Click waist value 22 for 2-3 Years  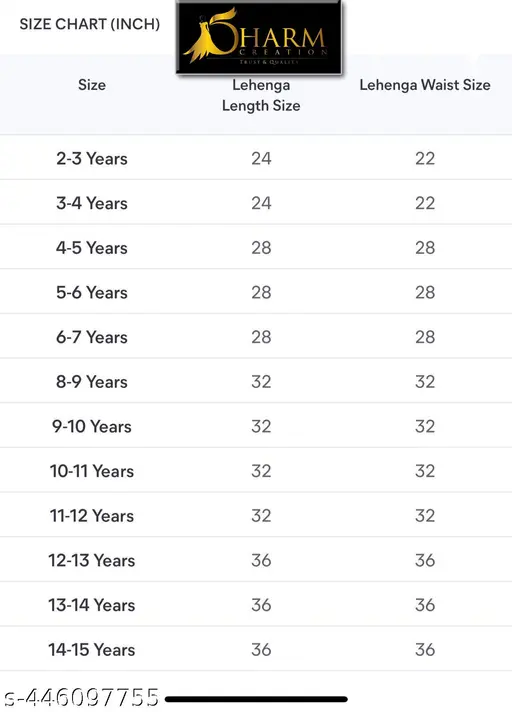point(425,158)
